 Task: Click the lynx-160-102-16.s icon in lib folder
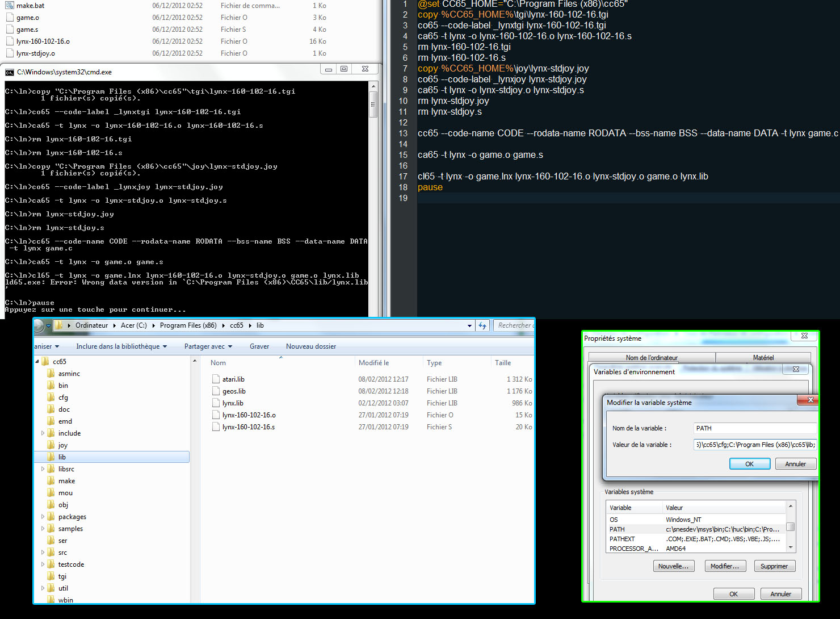click(x=216, y=427)
